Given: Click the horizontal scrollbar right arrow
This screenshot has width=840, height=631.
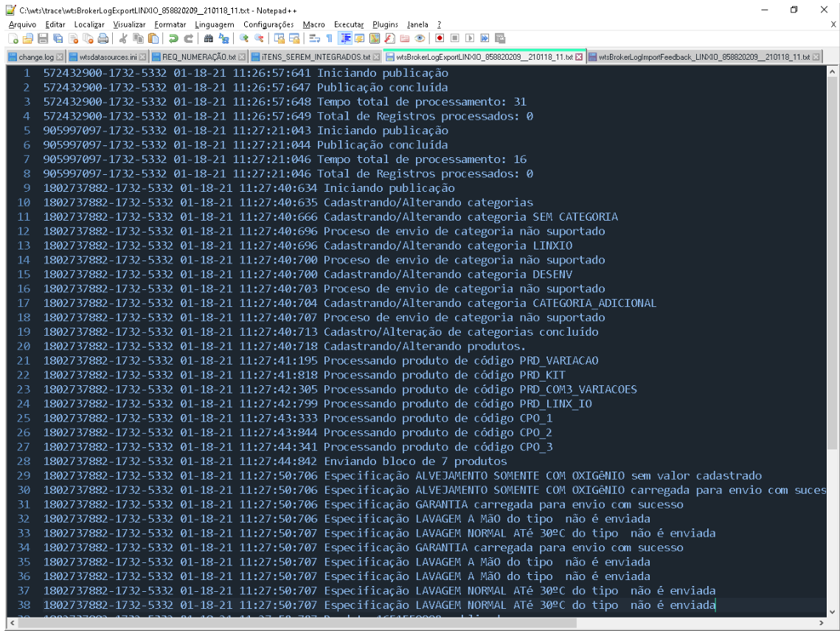Looking at the screenshot, I should pyautogui.click(x=822, y=622).
